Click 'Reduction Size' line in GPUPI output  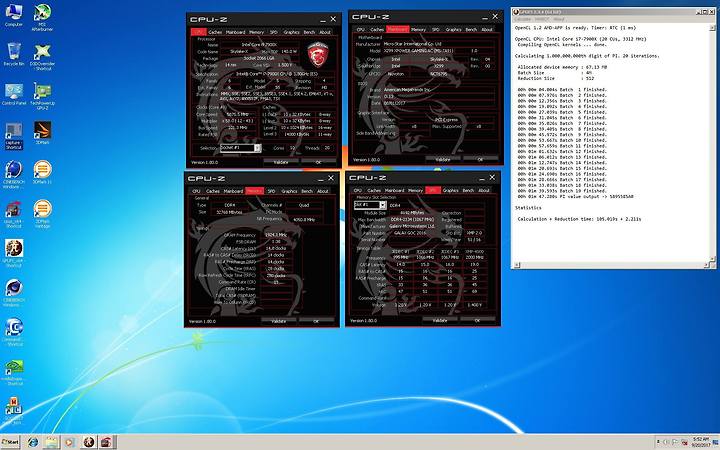click(x=556, y=79)
